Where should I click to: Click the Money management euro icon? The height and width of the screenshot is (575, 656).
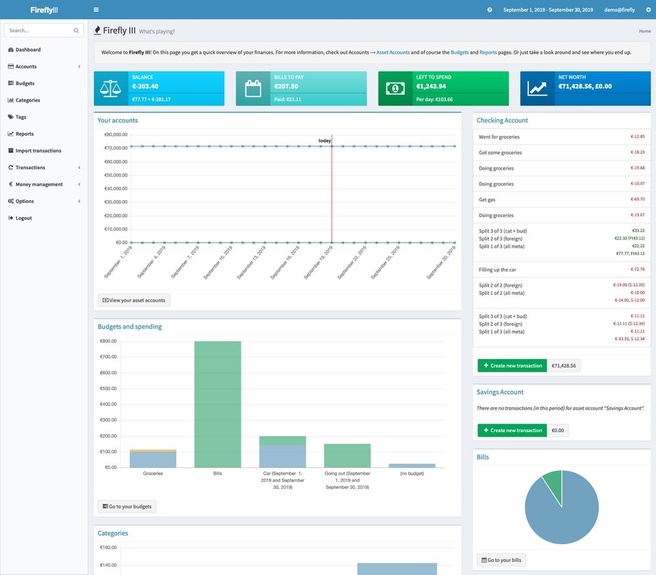10,184
